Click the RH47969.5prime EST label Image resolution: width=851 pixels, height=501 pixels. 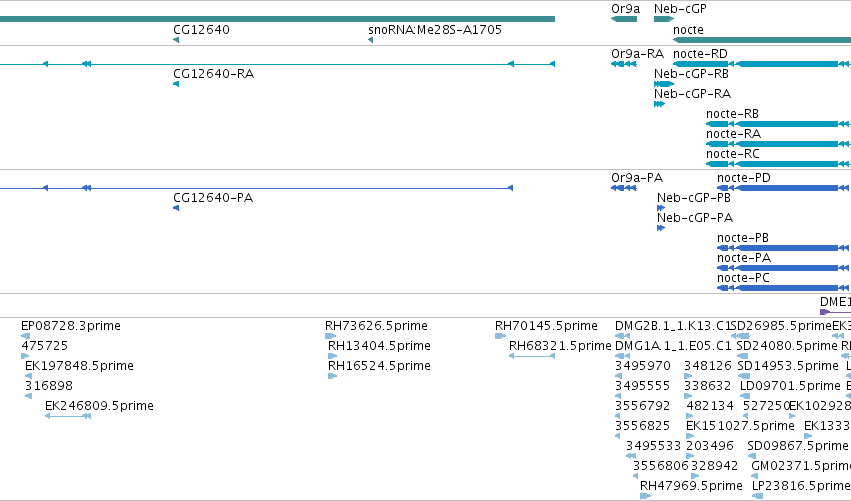[x=691, y=486]
